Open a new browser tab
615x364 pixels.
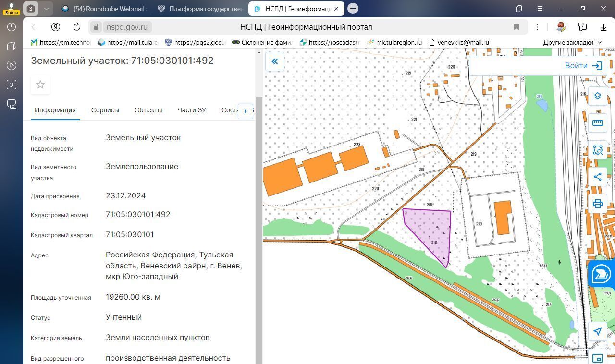coord(353,8)
